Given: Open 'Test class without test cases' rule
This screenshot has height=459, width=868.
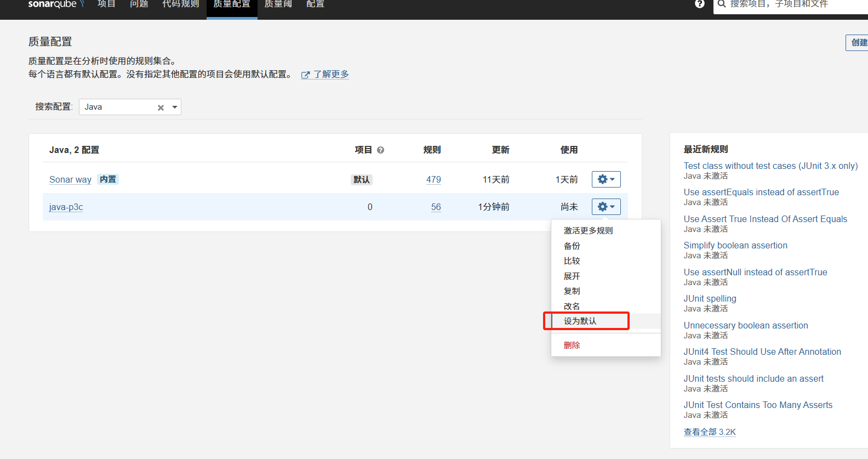Looking at the screenshot, I should [770, 166].
